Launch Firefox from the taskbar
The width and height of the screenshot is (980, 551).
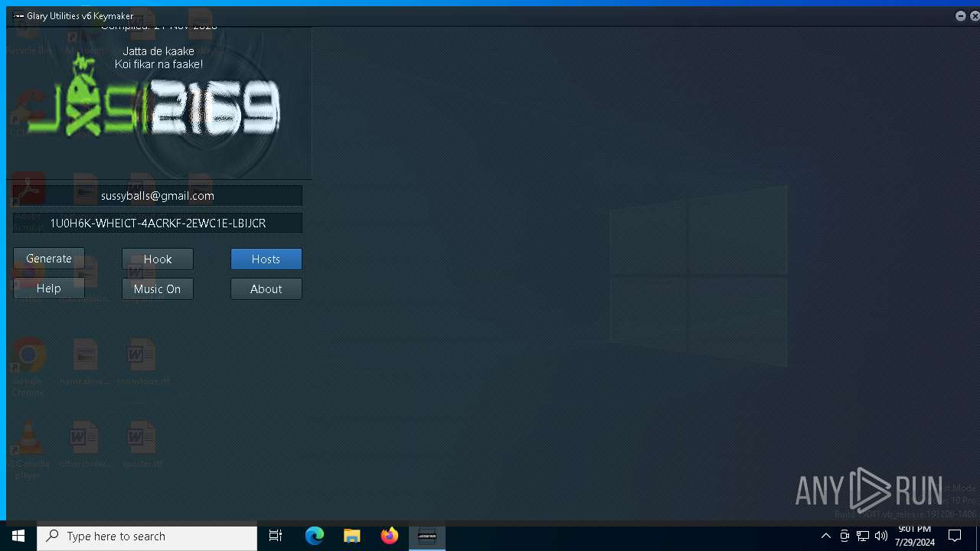tap(390, 536)
